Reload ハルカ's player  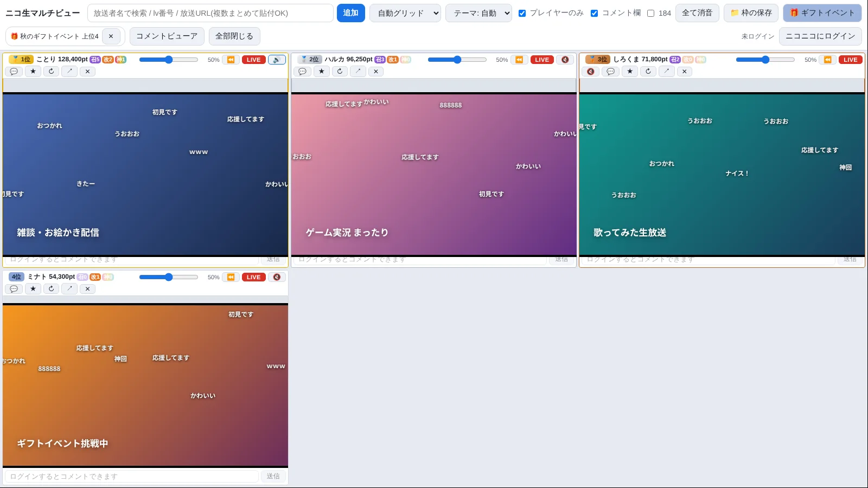[x=340, y=72]
